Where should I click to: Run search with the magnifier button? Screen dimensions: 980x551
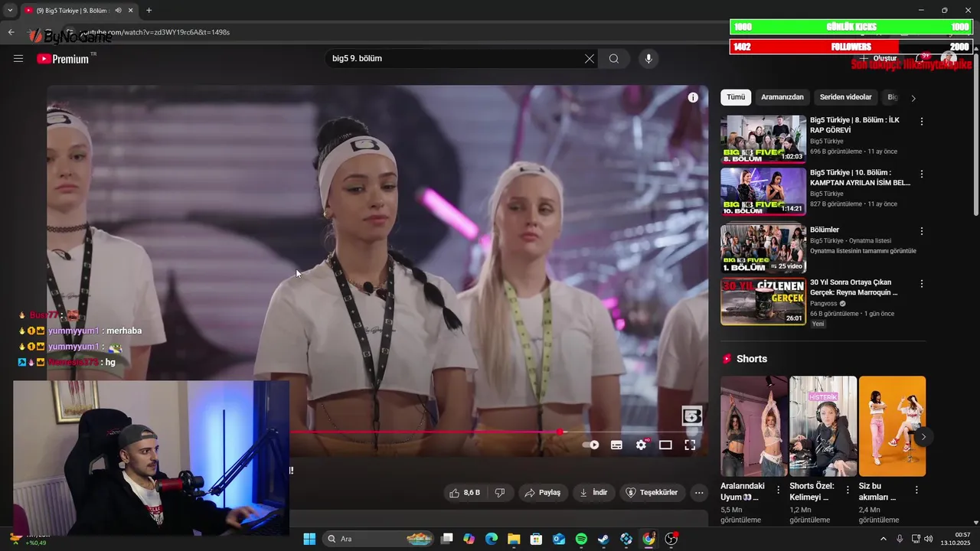click(x=614, y=58)
